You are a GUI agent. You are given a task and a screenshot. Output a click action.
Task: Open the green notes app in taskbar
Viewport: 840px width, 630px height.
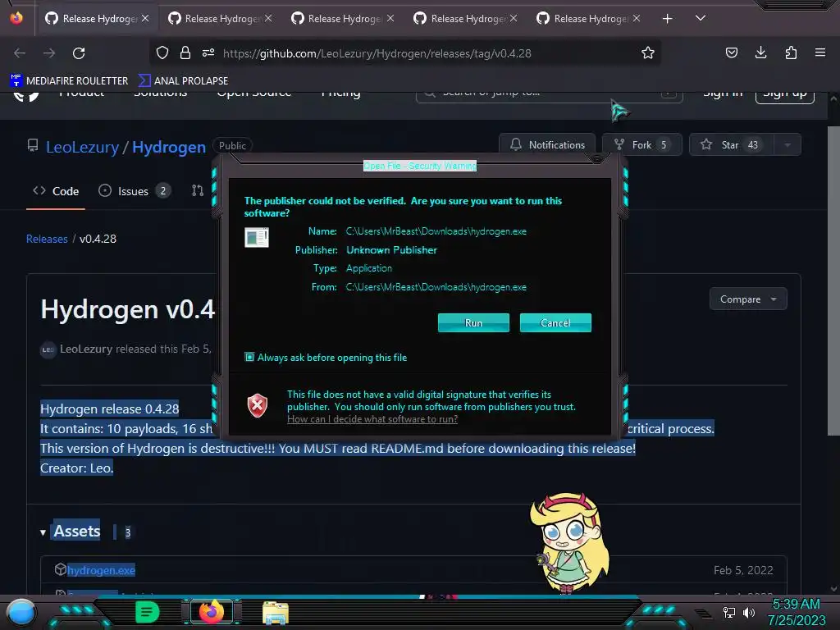(x=148, y=612)
